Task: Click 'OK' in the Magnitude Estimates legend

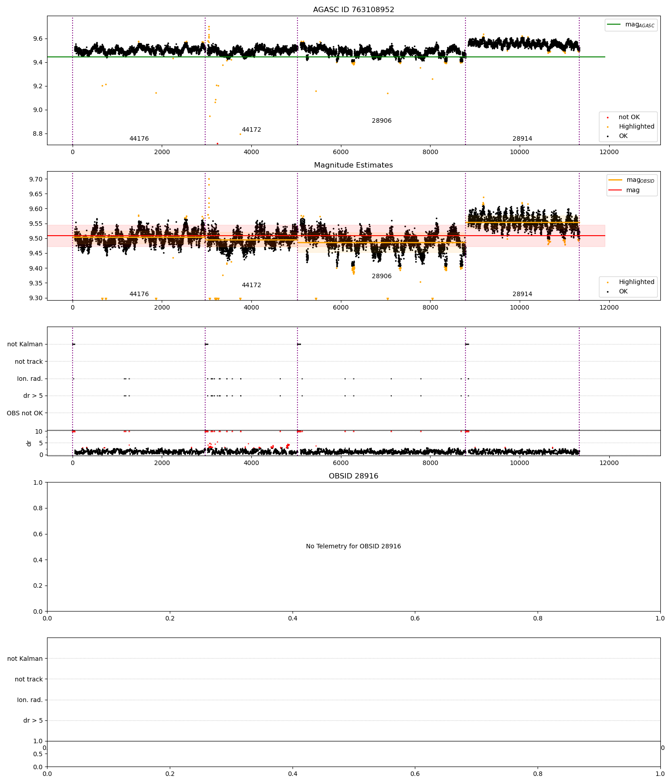Action: point(623,292)
